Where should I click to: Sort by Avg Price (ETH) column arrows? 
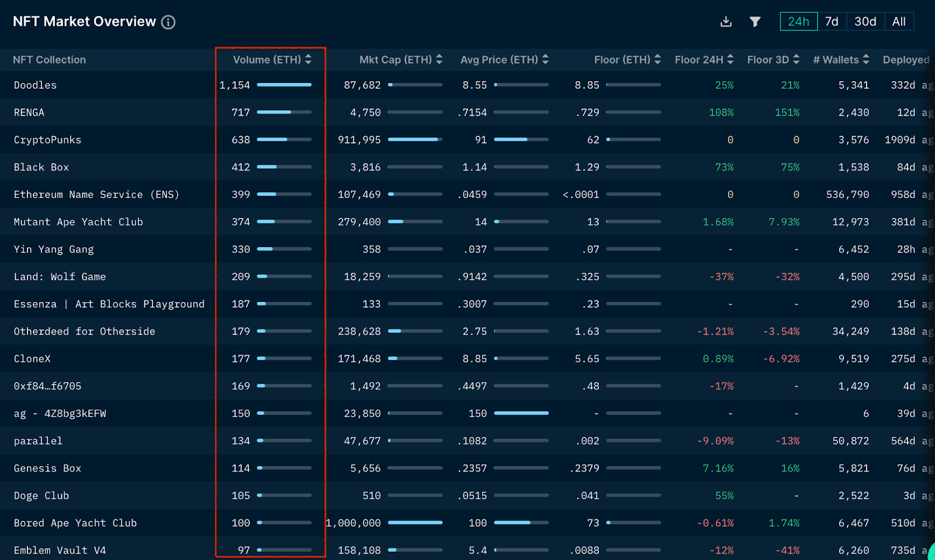(545, 60)
